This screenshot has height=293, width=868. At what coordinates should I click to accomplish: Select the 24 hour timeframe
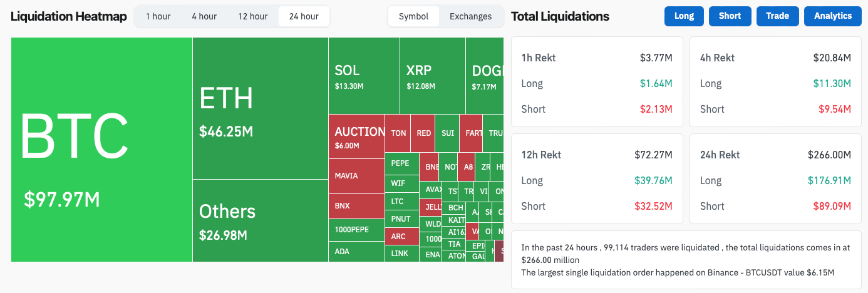coord(304,16)
